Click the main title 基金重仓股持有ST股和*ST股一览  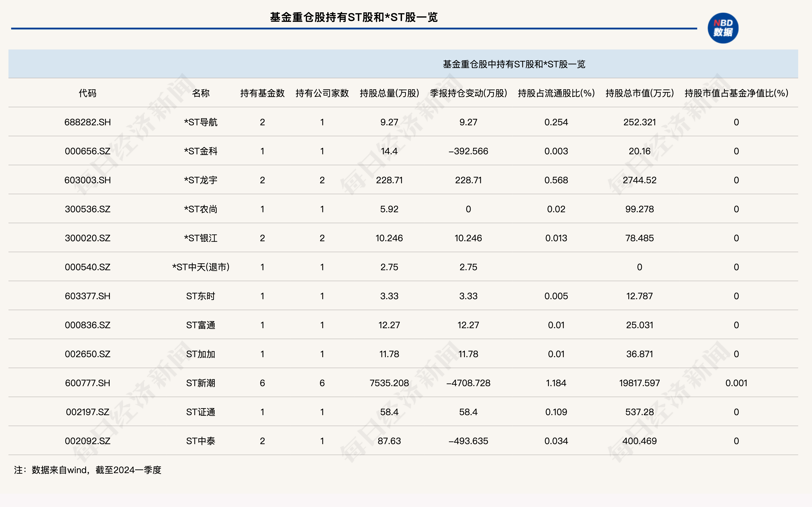(354, 17)
